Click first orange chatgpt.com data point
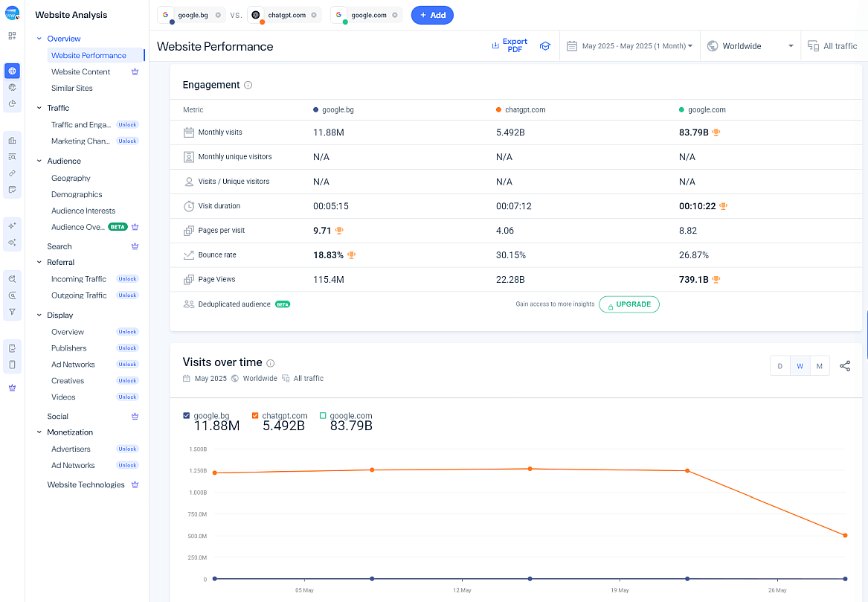The width and height of the screenshot is (868, 602). click(215, 473)
